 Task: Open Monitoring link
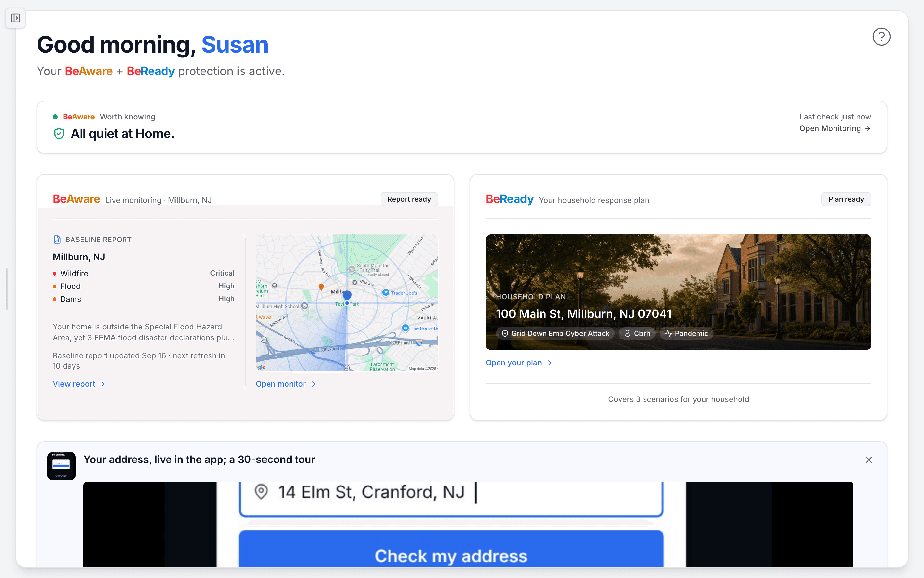click(835, 128)
